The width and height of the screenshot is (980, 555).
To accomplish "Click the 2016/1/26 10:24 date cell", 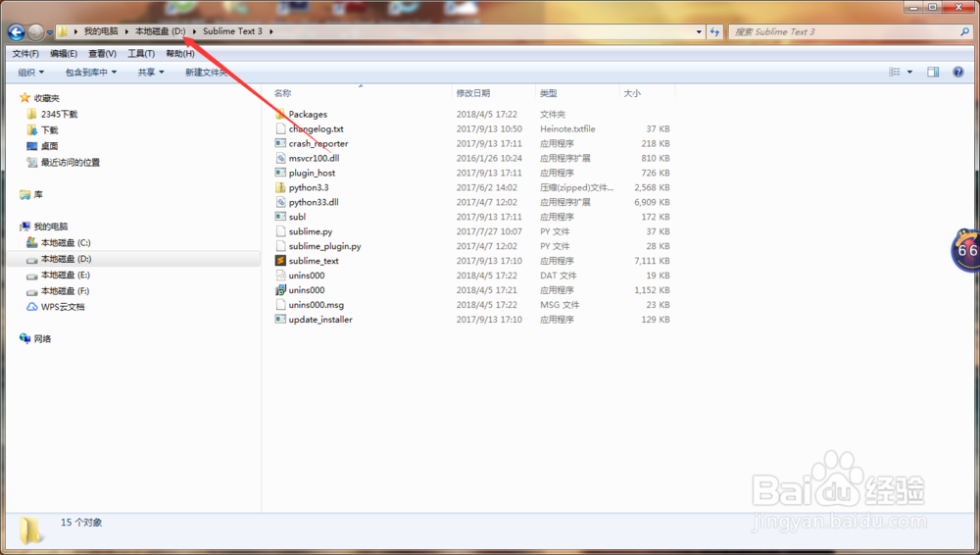I will click(x=489, y=158).
